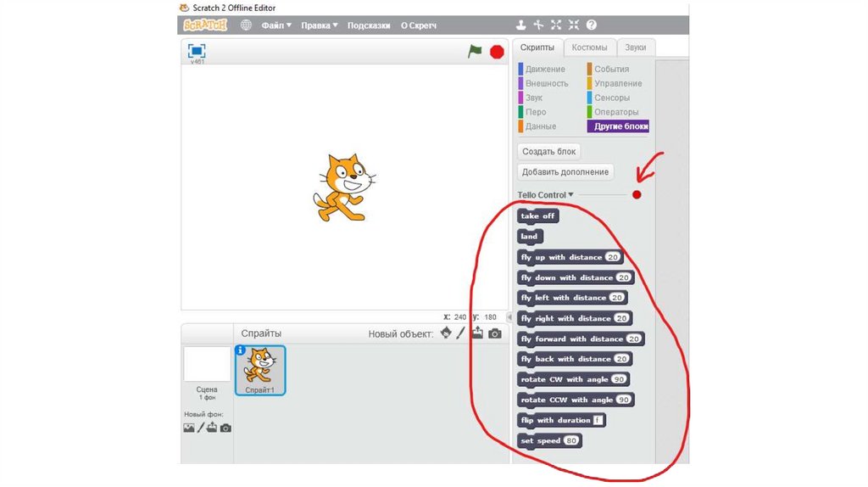The height and width of the screenshot is (487, 868).
Task: Open Подсказки tips
Action: point(369,25)
